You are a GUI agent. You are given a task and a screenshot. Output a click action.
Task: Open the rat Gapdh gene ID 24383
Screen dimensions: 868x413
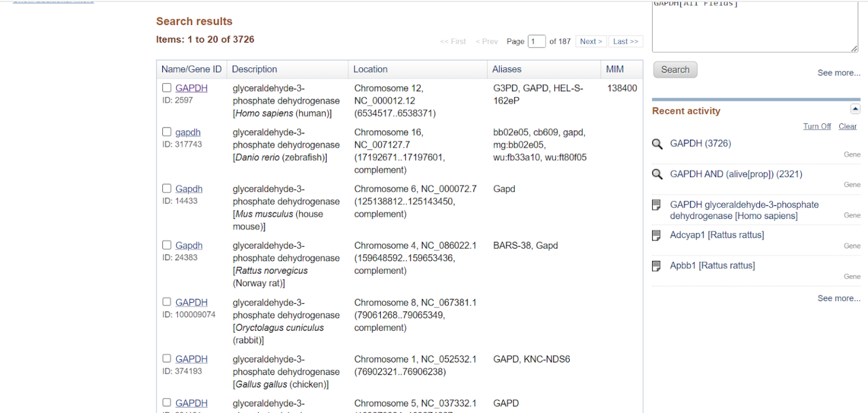click(189, 245)
